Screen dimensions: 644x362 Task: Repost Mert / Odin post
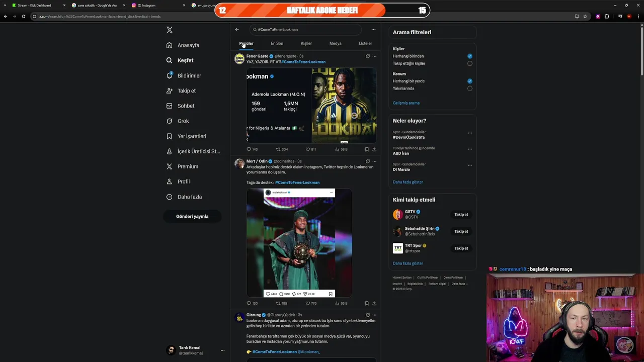[282, 303]
